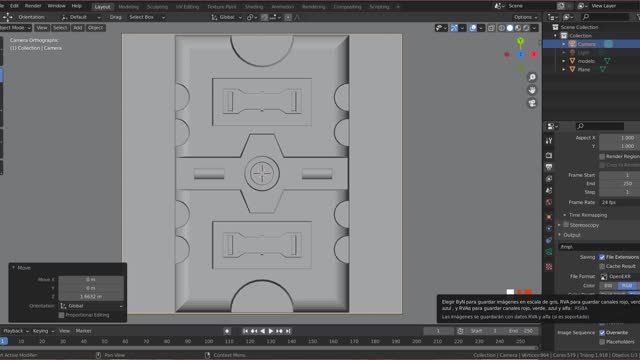Open the Add menu in viewport header
Viewport: 640px width, 360px height.
(x=78, y=28)
